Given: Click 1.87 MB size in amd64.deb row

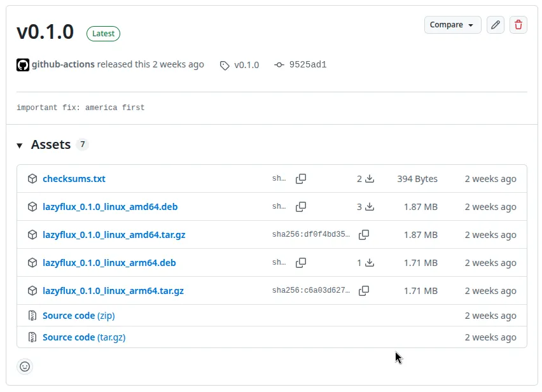Looking at the screenshot, I should (x=420, y=207).
